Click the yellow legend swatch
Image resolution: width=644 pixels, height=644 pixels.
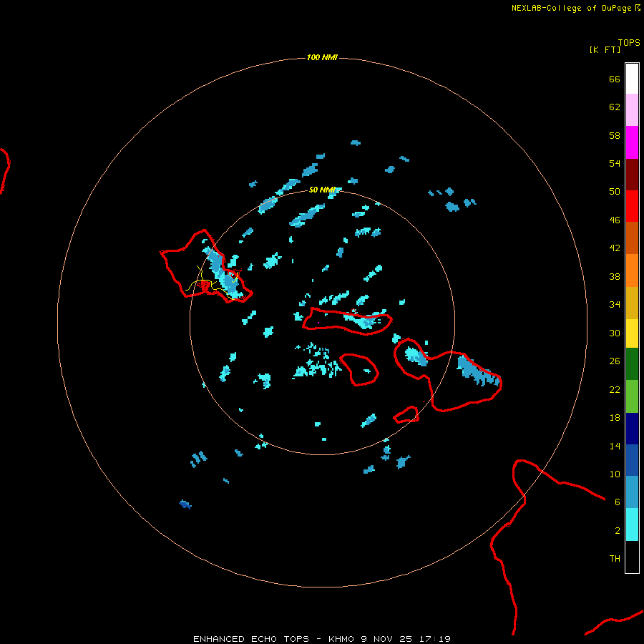[632, 333]
